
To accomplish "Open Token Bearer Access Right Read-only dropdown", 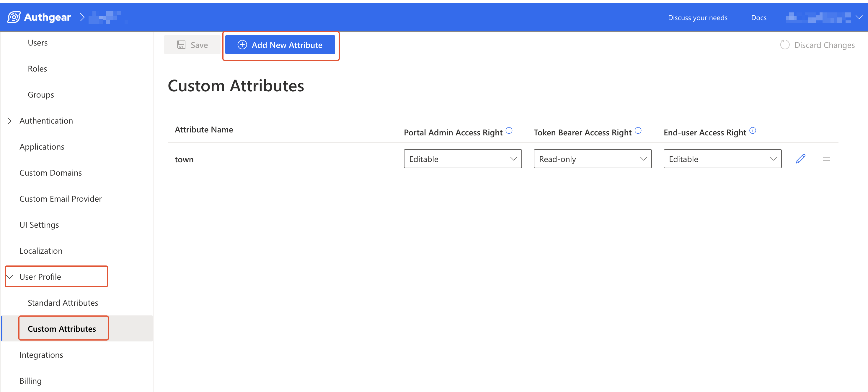I will click(592, 159).
